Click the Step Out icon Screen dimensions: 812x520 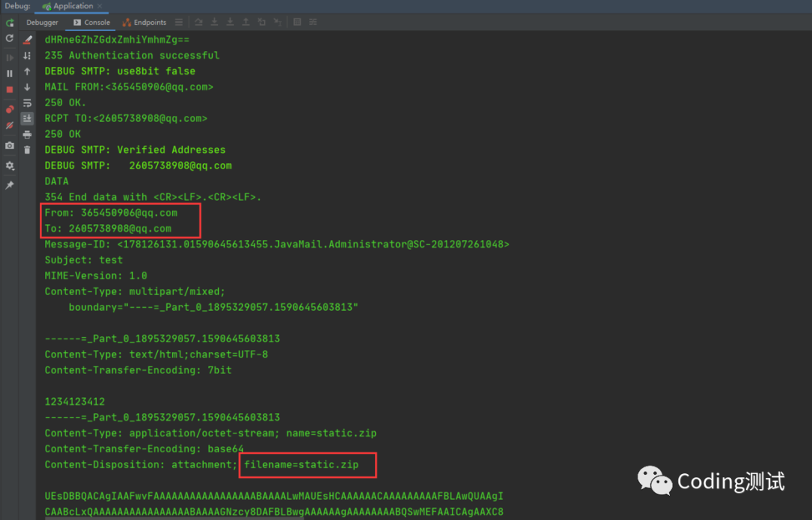coord(246,22)
